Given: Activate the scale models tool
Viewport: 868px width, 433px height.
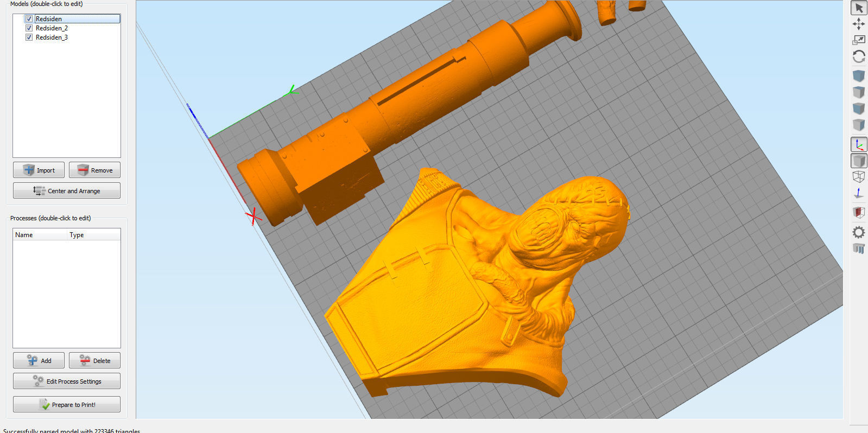Looking at the screenshot, I should pos(859,40).
